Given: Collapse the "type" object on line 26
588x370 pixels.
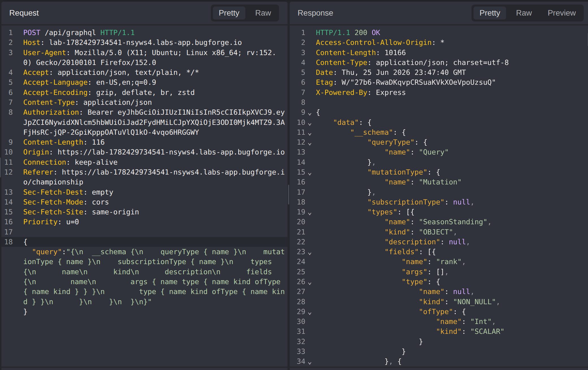Looking at the screenshot, I should click(310, 283).
